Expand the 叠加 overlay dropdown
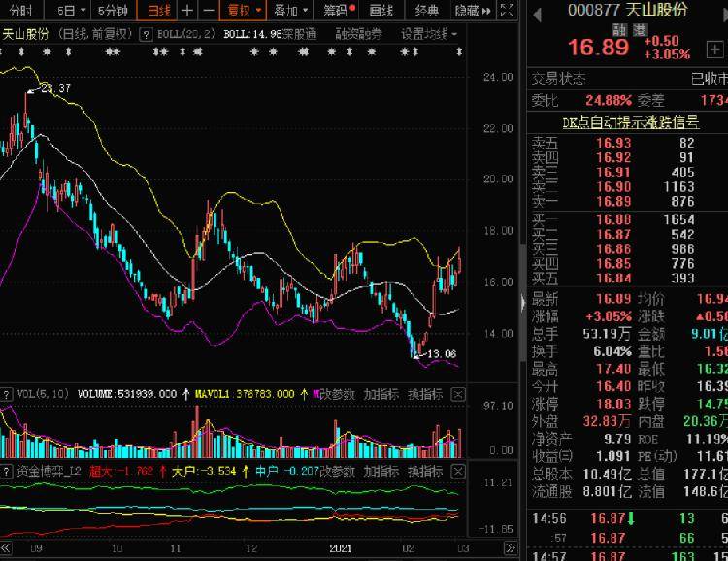 [290, 11]
